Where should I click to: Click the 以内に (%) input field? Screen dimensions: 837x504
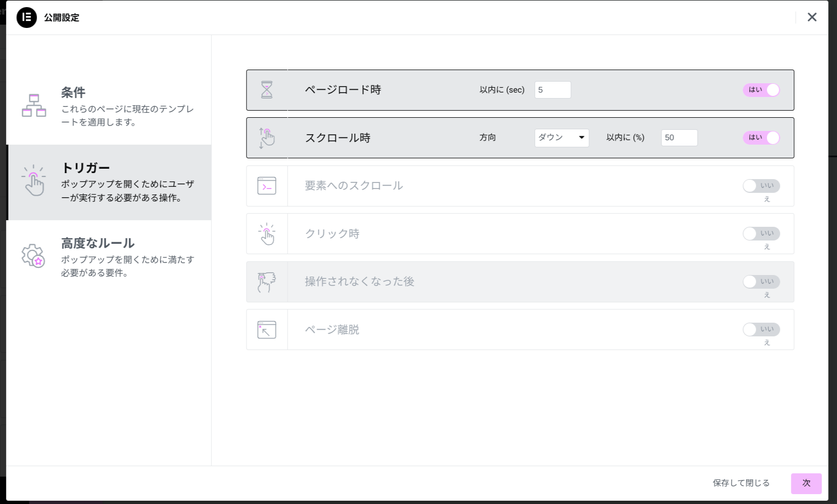[679, 138]
